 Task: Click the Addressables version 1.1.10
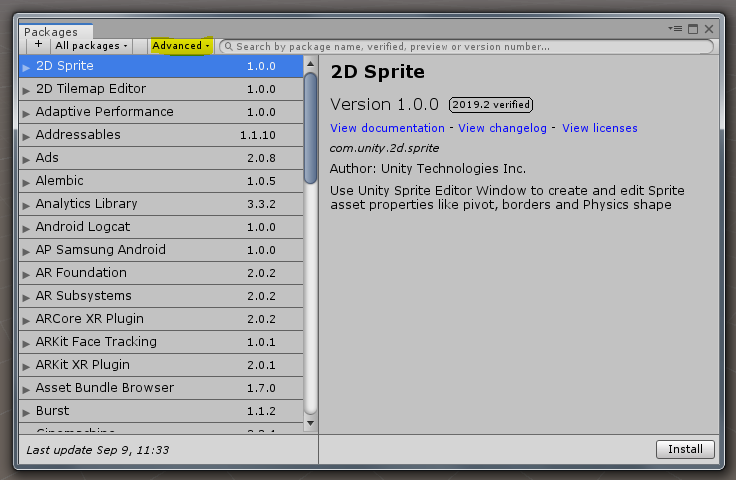tap(258, 135)
